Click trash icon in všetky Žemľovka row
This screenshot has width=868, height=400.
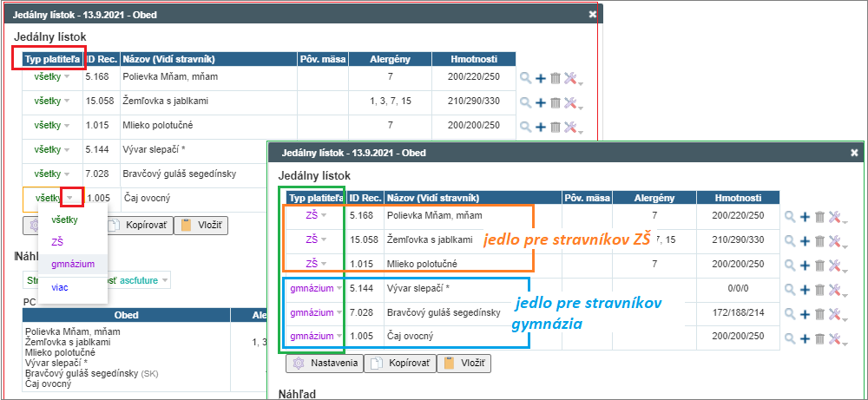point(556,102)
